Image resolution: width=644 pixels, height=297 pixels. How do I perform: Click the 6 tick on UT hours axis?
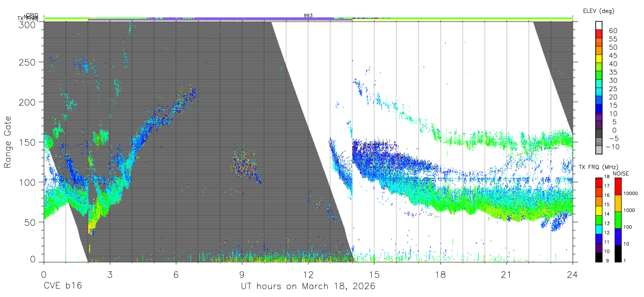coord(176,274)
